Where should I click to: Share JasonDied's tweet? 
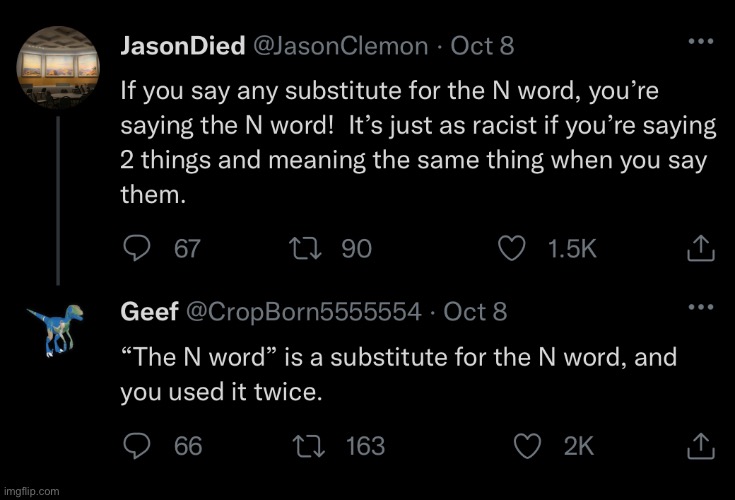point(701,248)
